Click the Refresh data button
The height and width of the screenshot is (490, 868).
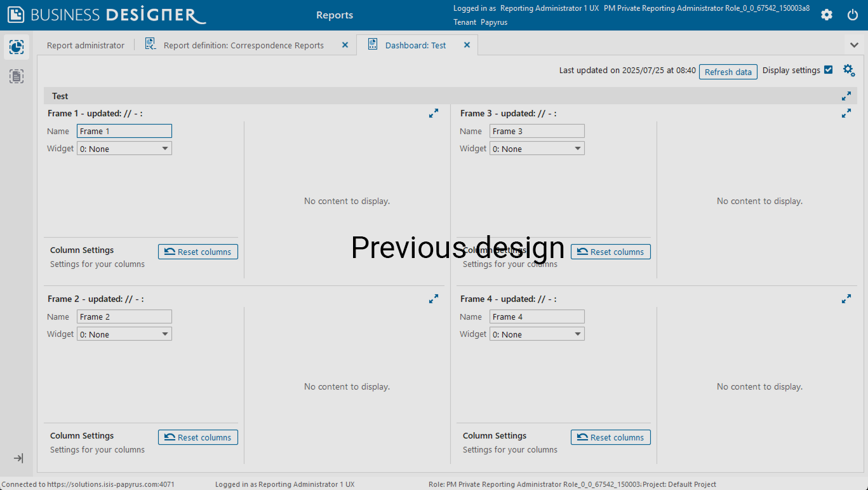(728, 72)
